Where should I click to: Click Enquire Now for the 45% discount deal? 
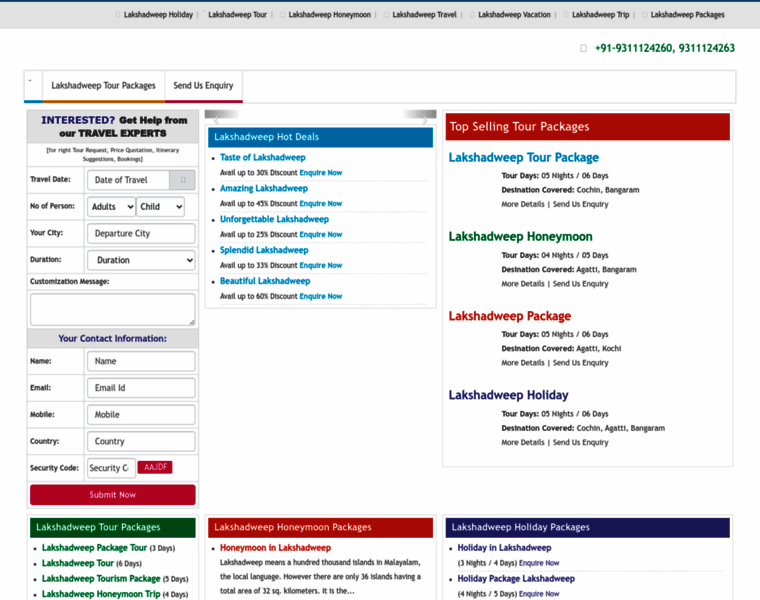tap(321, 204)
